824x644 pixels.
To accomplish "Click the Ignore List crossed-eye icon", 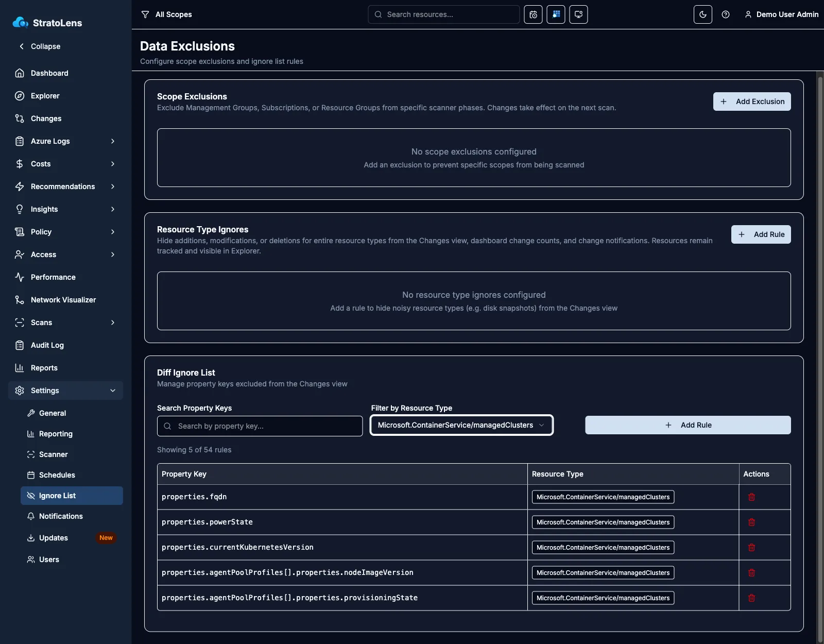I will coord(31,496).
